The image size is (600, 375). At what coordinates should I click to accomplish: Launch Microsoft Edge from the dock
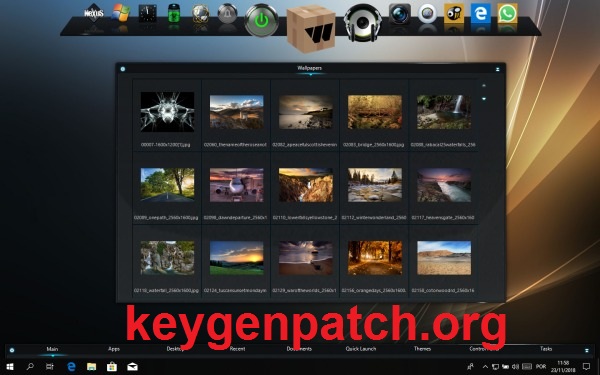tap(481, 13)
